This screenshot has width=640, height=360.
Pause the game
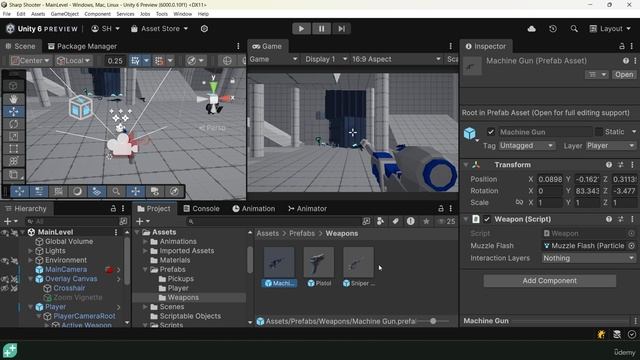[321, 29]
